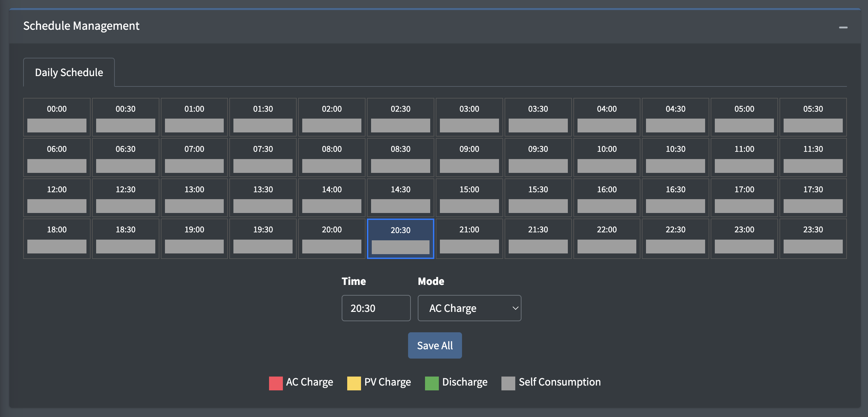Screen dimensions: 868x417
Task: Choose the 17:00 schedule slot
Action: [x=744, y=198]
